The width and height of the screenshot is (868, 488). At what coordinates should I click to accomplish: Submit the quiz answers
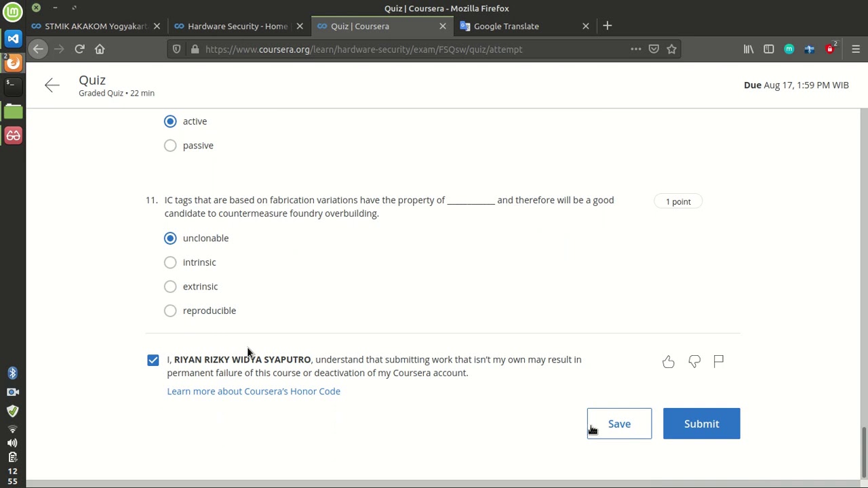pyautogui.click(x=701, y=424)
